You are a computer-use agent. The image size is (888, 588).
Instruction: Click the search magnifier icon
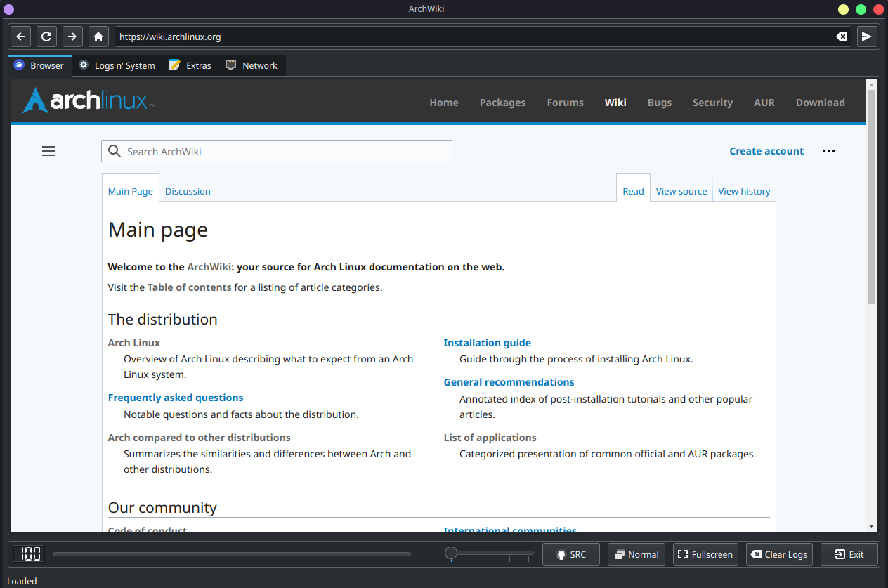coord(115,151)
